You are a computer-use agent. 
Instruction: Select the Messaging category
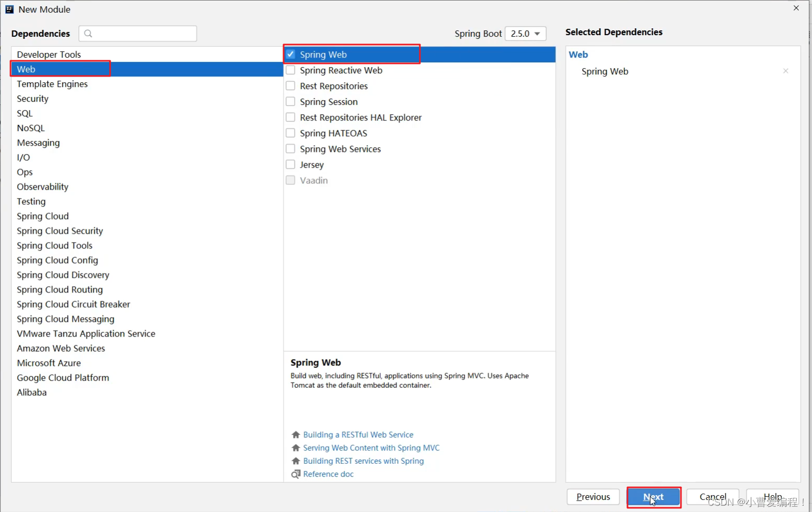tap(147, 143)
